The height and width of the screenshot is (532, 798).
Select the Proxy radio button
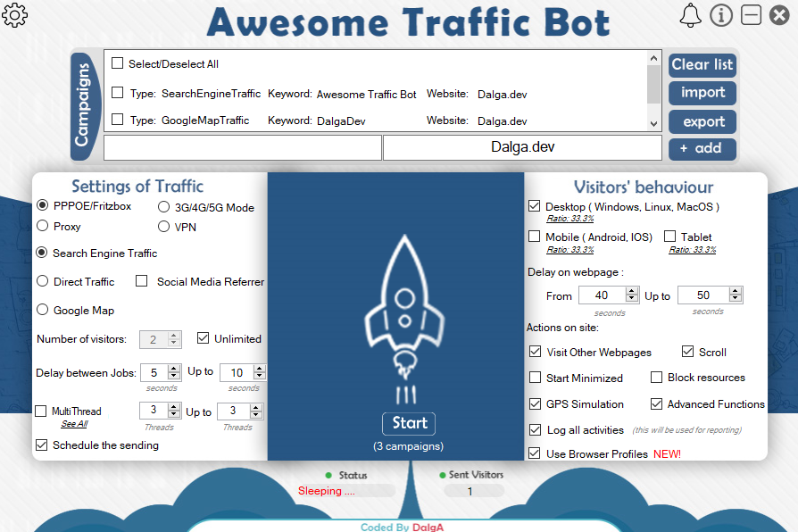click(42, 226)
